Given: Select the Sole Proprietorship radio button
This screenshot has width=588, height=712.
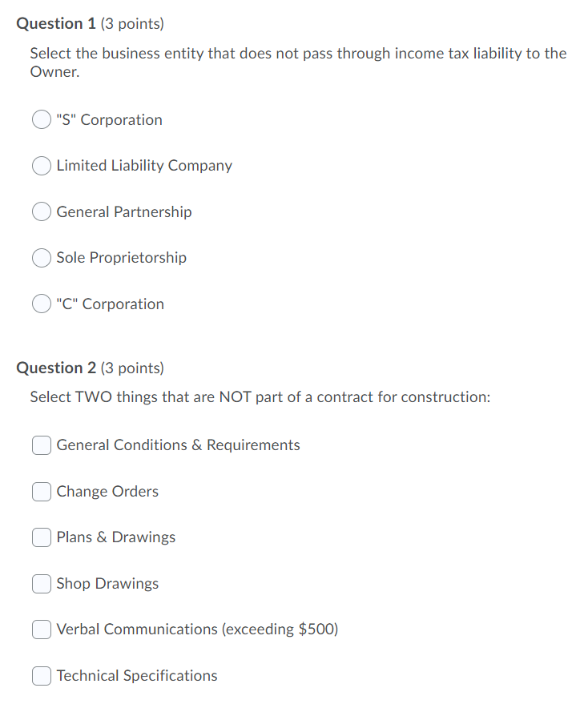Looking at the screenshot, I should [42, 258].
